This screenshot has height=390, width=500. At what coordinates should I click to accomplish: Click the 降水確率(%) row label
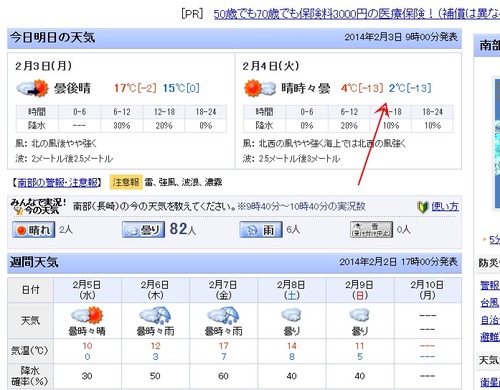point(30,376)
